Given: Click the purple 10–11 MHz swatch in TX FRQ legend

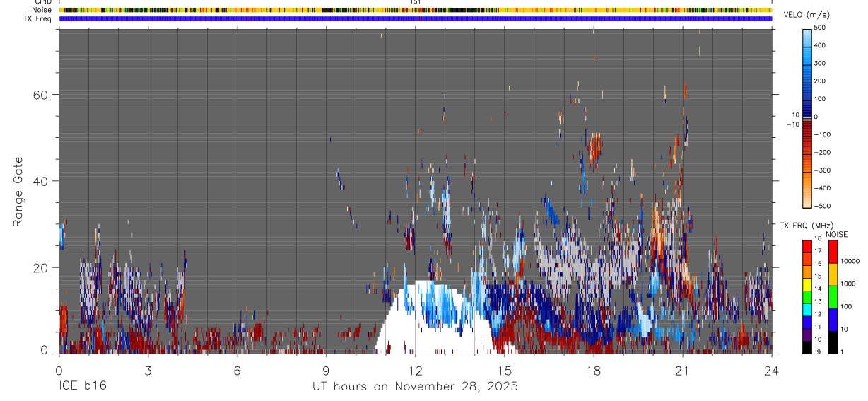Looking at the screenshot, I should (x=807, y=333).
